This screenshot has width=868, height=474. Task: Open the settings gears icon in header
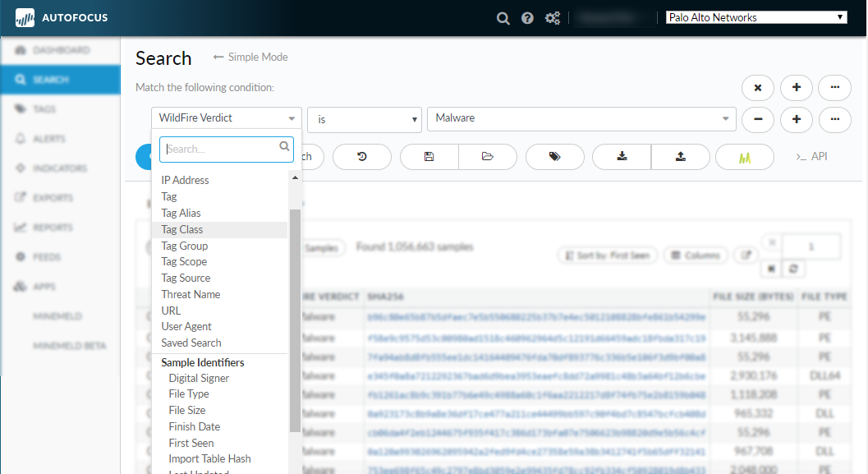(553, 18)
